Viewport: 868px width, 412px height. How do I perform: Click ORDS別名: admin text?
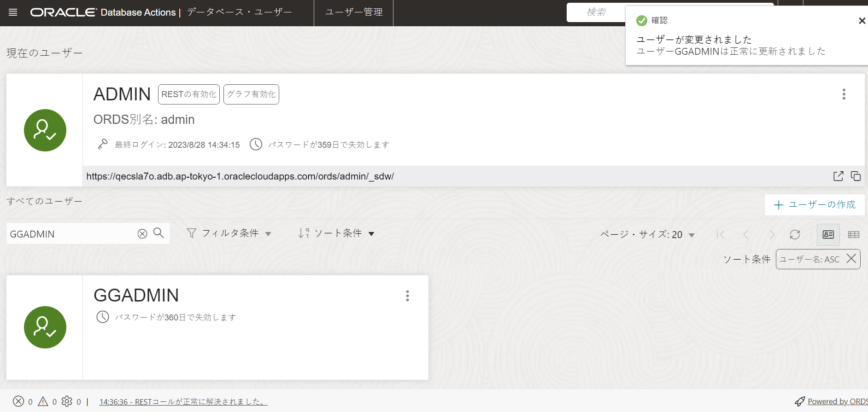tap(144, 120)
